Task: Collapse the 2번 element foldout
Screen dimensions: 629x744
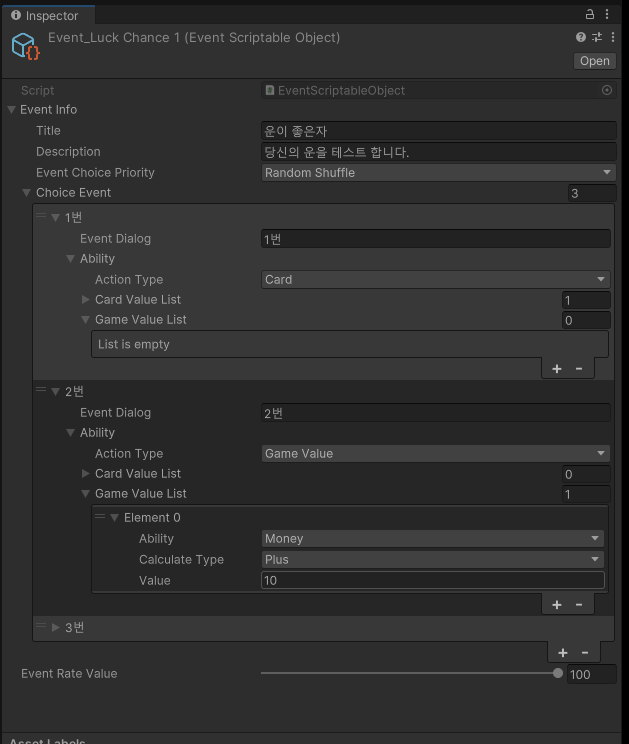Action: 56,391
